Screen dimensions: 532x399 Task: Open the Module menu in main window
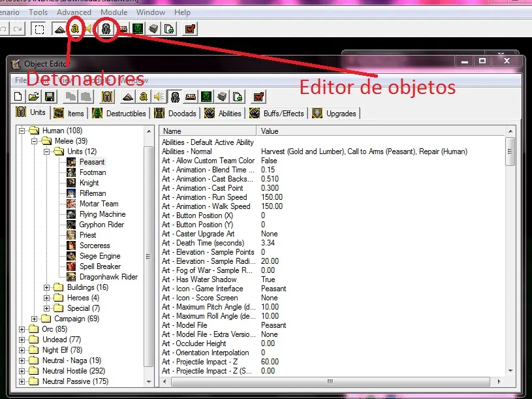click(114, 12)
